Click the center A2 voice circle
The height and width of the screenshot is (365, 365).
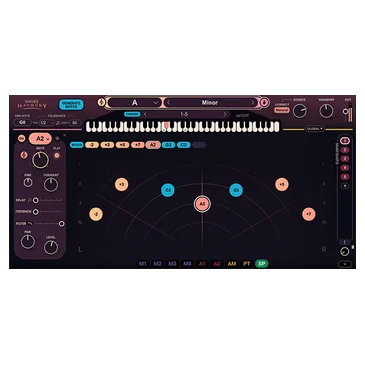tap(202, 204)
